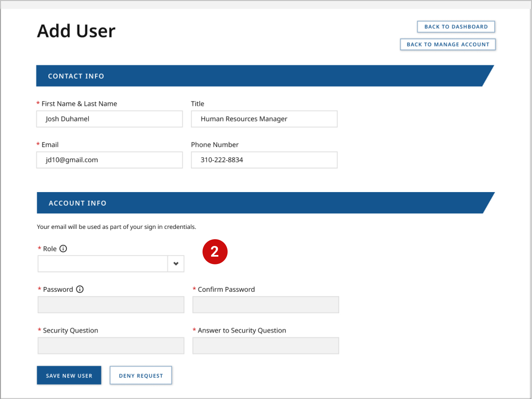
Task: Click the Account Info section header
Action: 266,203
